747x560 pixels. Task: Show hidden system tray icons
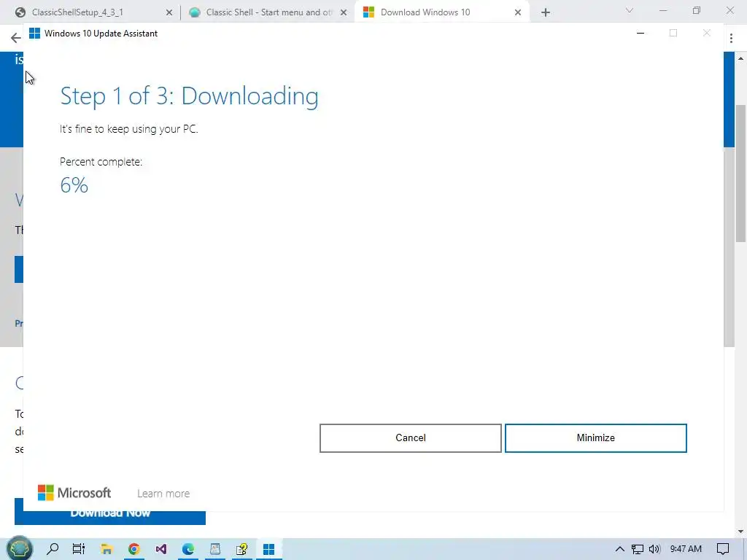pos(620,549)
